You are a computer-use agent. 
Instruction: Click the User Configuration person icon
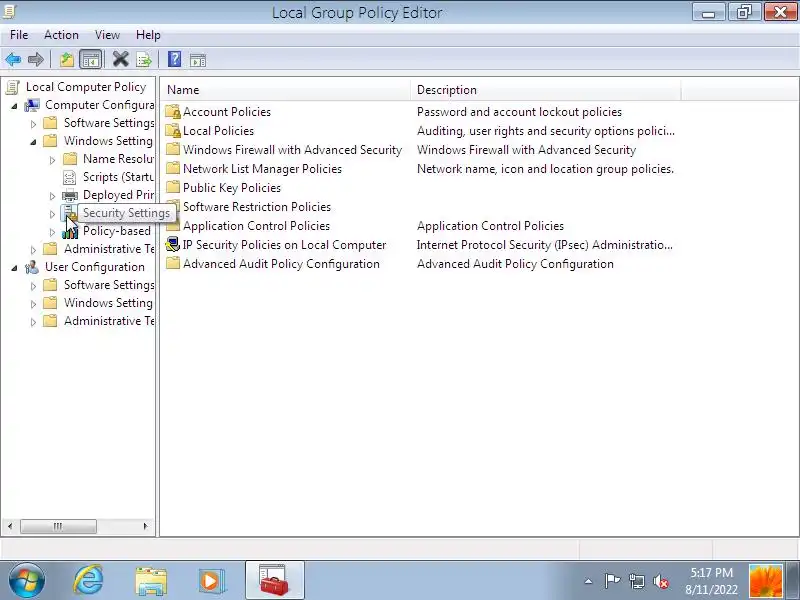[x=32, y=267]
